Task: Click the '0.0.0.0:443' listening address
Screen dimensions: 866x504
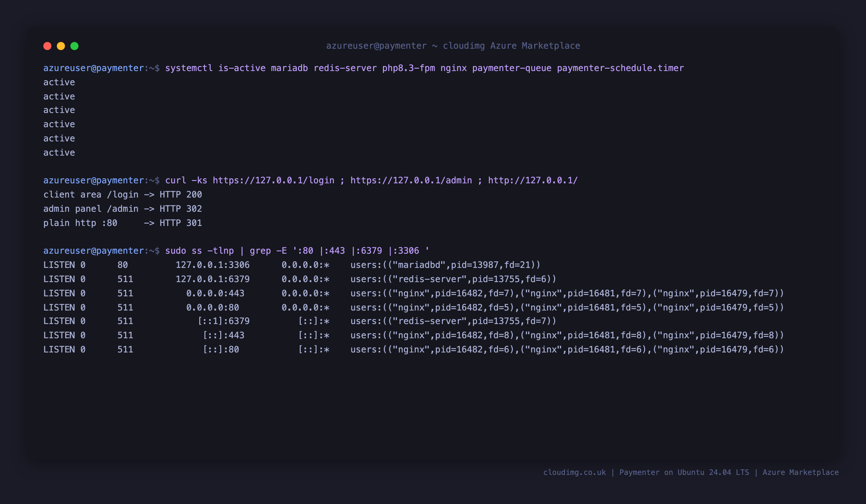Action: (x=215, y=293)
